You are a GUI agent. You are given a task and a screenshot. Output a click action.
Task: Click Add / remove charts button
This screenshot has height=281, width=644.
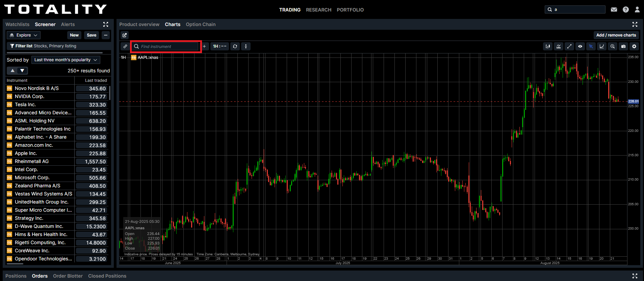616,35
